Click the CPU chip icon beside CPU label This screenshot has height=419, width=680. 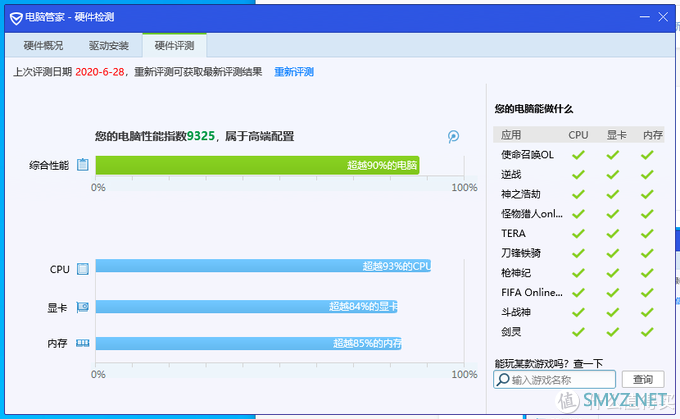click(82, 269)
